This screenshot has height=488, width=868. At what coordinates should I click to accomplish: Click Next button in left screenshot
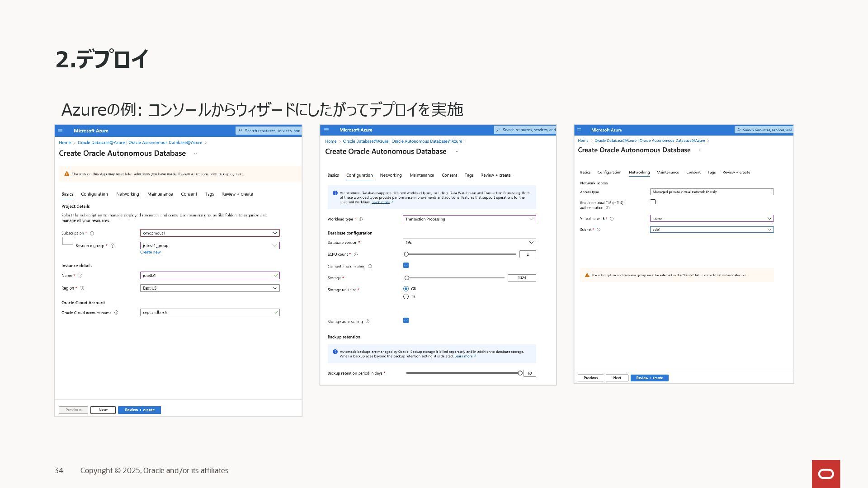pyautogui.click(x=103, y=410)
